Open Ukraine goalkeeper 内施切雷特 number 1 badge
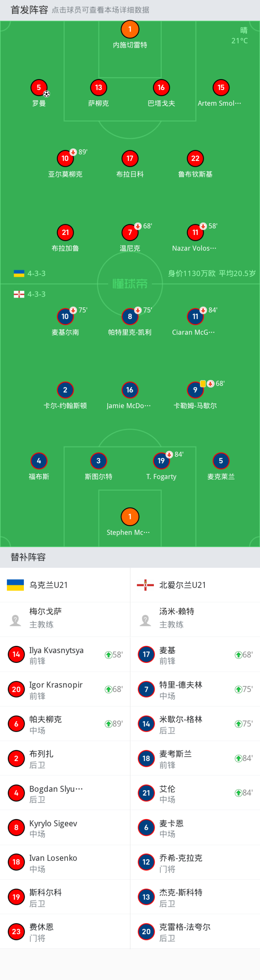Viewport: 260px width, 980px height. (x=130, y=29)
